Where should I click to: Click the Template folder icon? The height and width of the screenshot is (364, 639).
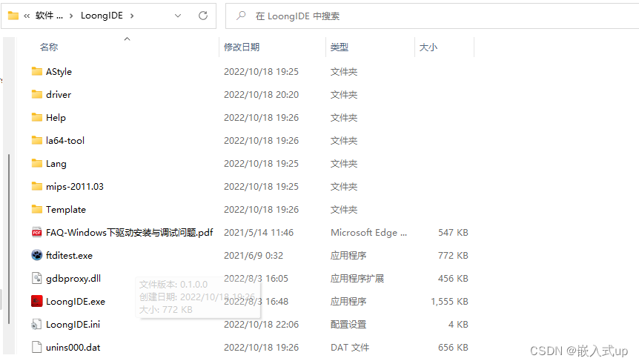pos(36,210)
